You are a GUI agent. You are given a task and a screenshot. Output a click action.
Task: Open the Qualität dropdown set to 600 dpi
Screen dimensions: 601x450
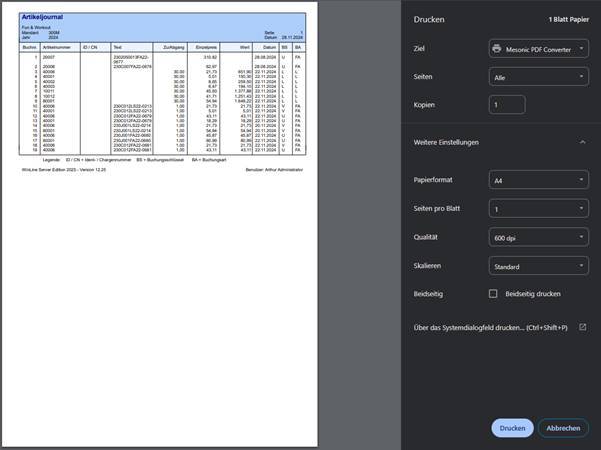coord(539,238)
